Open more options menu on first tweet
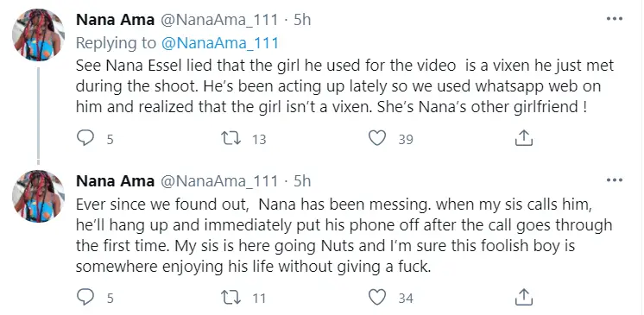The width and height of the screenshot is (644, 315). (x=615, y=19)
